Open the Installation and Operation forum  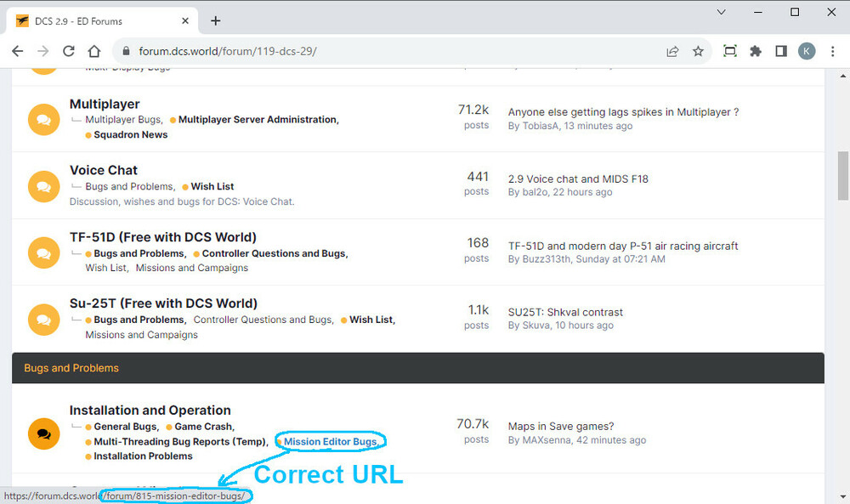tap(150, 411)
